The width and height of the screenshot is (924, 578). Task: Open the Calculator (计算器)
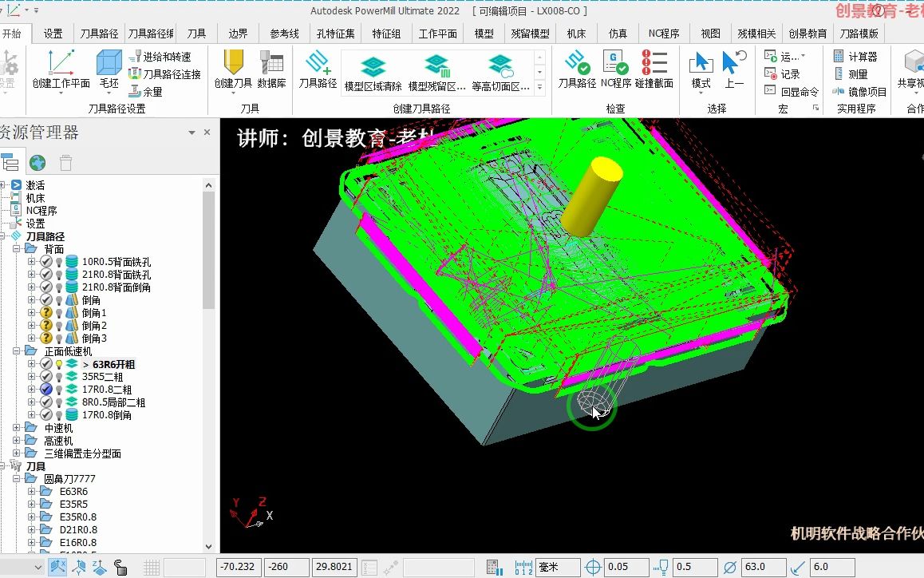(855, 57)
